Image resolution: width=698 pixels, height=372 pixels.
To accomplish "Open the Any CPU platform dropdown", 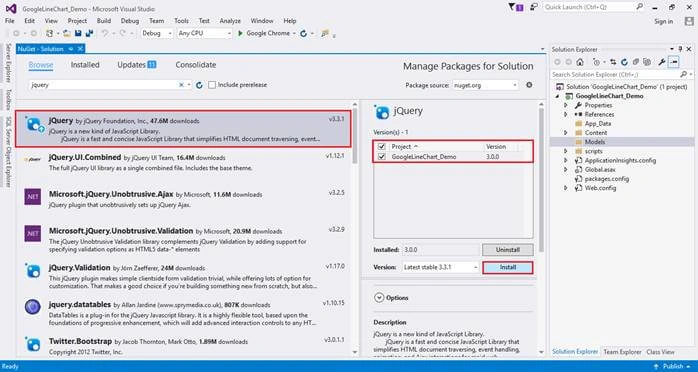I will click(205, 33).
